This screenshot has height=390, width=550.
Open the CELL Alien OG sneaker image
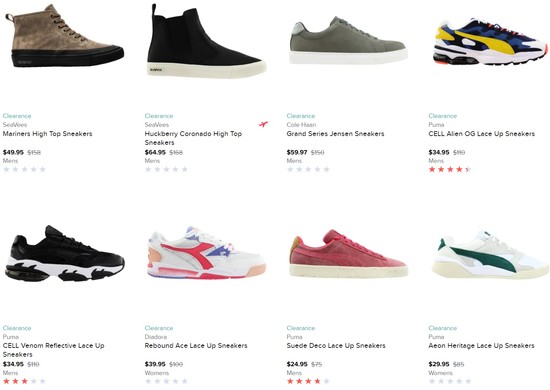coord(490,41)
